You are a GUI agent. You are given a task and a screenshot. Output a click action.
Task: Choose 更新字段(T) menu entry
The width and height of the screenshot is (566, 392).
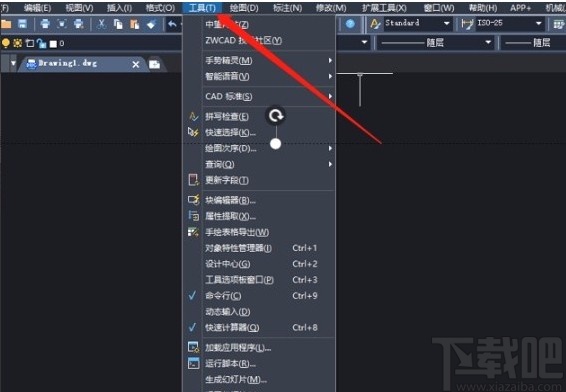click(x=258, y=180)
